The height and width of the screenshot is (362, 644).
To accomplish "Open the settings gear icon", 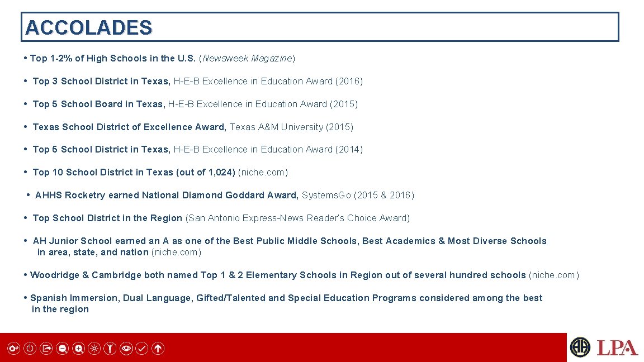I will tap(15, 349).
